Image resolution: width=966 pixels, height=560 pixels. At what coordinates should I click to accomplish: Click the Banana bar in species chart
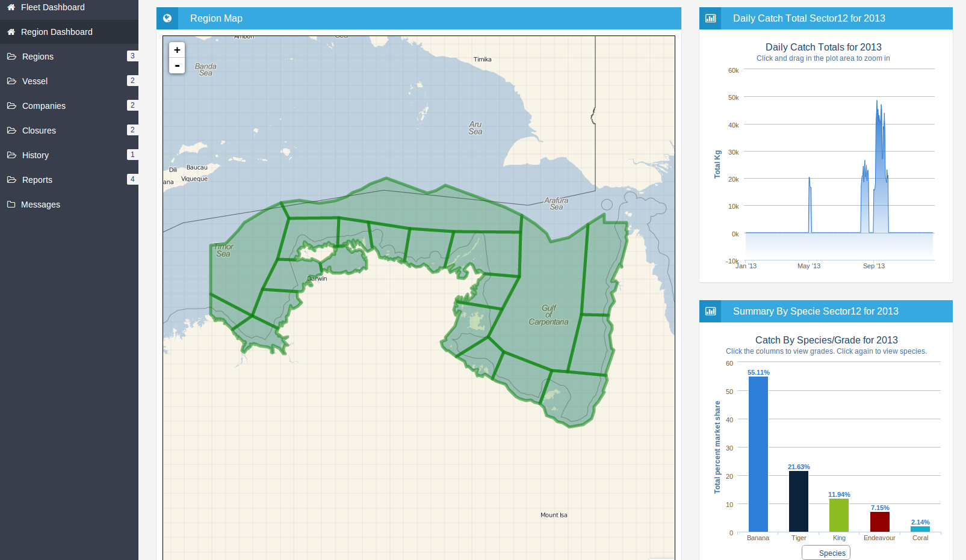click(x=758, y=454)
